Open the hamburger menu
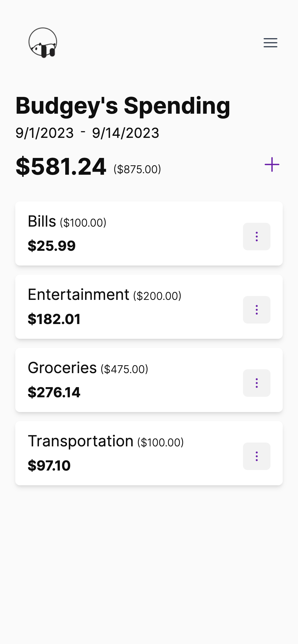The height and width of the screenshot is (644, 298). point(270,43)
